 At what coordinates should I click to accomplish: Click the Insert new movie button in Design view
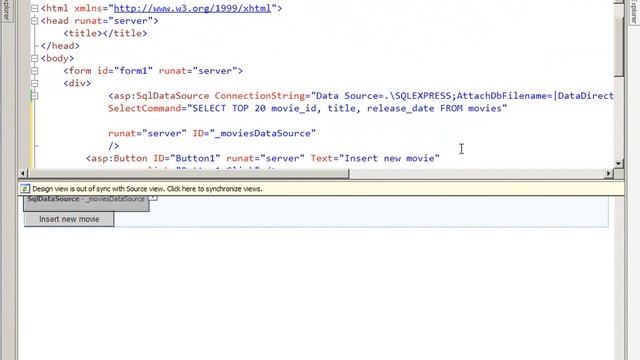pyautogui.click(x=69, y=219)
